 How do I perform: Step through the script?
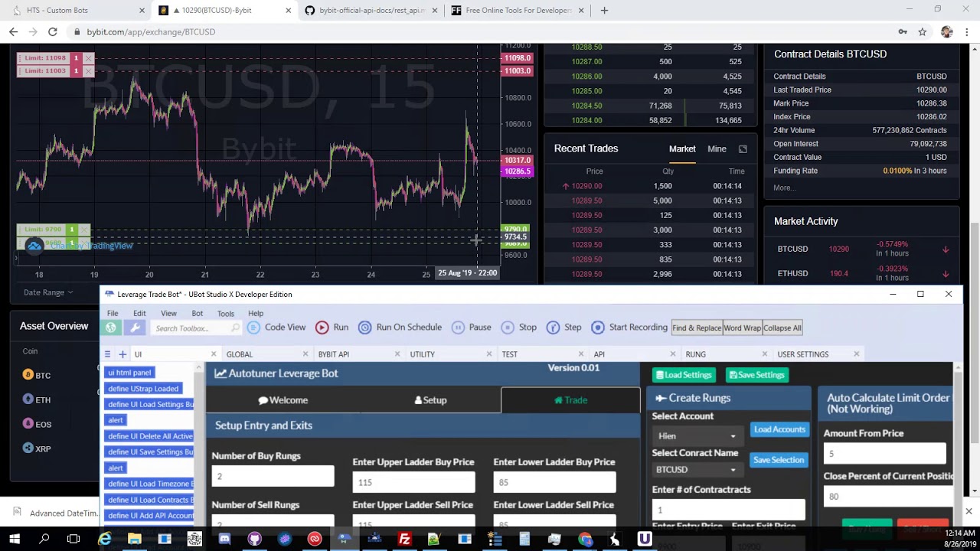[564, 327]
